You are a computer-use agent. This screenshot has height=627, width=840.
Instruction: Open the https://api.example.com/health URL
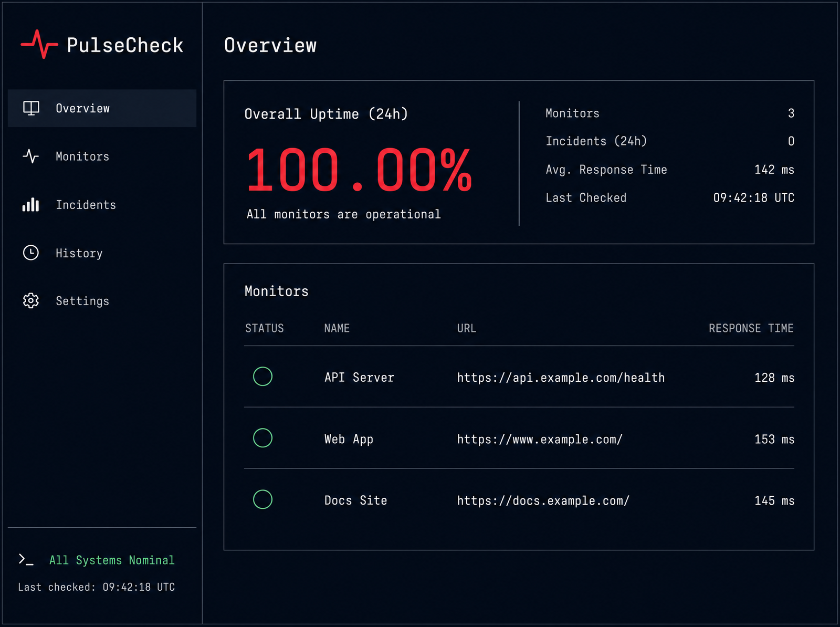(x=561, y=378)
